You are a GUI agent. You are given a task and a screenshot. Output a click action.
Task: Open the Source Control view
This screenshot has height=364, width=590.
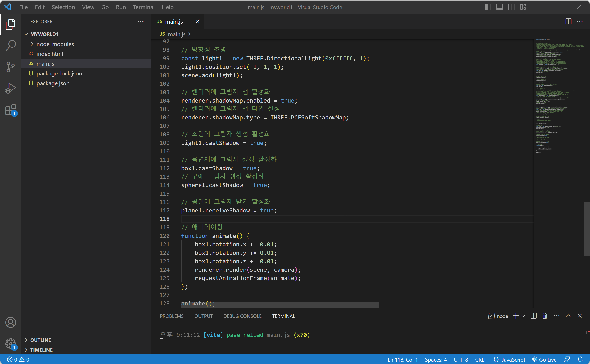pyautogui.click(x=11, y=67)
